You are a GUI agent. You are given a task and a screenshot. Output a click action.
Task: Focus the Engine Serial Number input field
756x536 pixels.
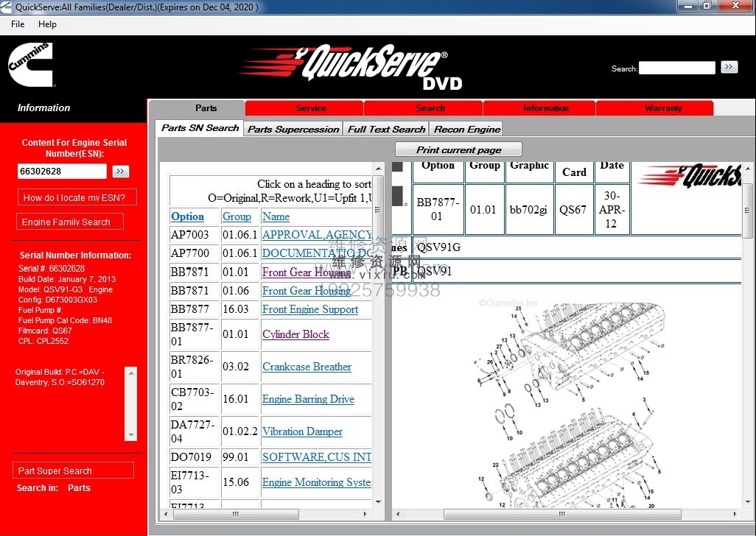point(62,171)
